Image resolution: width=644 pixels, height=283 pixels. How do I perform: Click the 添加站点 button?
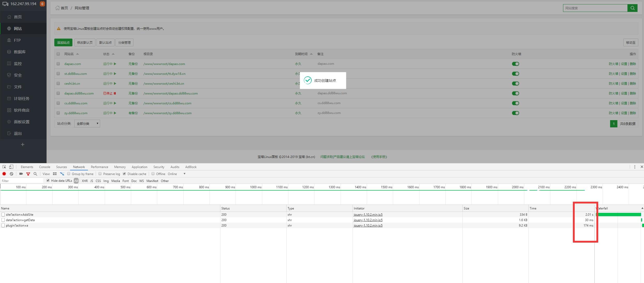pyautogui.click(x=63, y=42)
